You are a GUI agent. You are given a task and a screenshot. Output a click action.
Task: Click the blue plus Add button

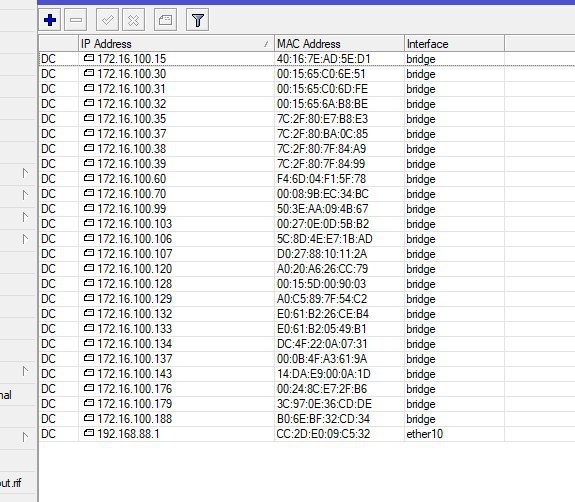50,20
